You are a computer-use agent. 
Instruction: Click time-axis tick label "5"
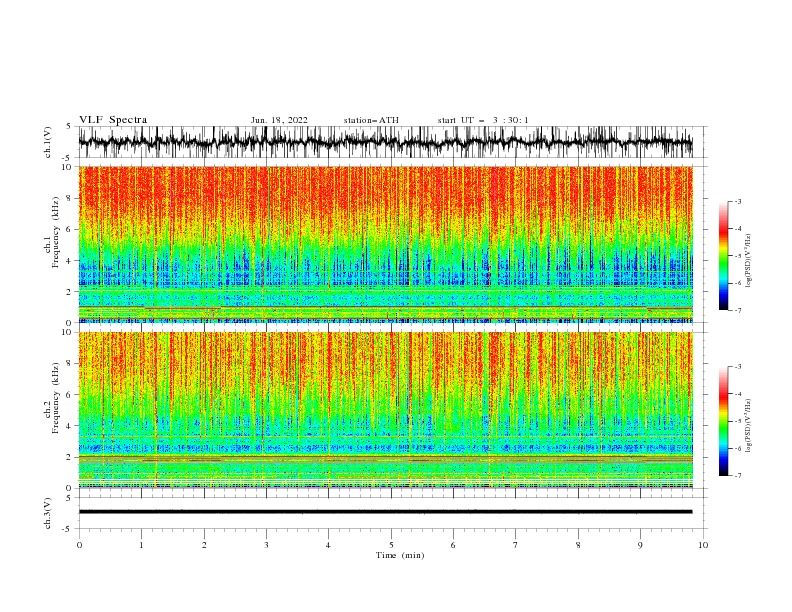391,545
